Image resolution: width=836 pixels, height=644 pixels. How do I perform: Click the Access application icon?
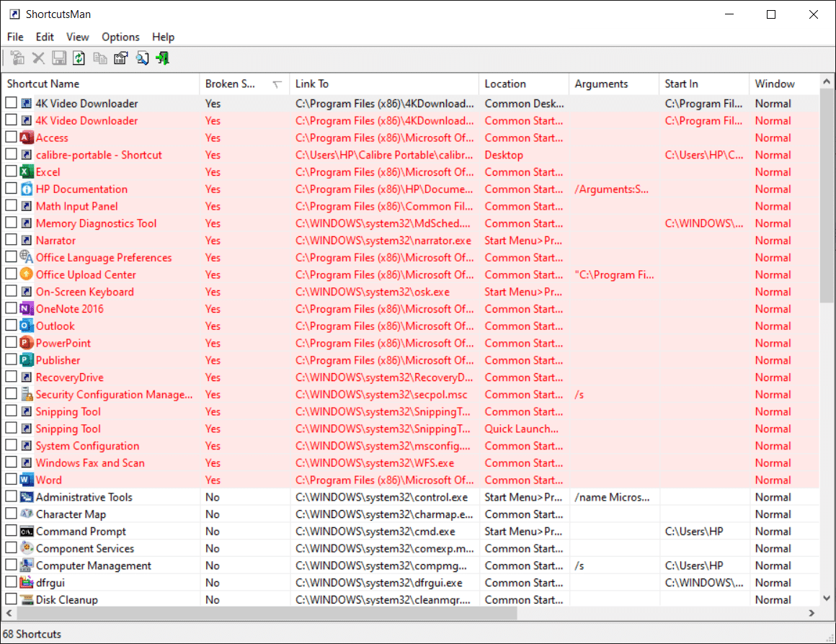coord(26,138)
